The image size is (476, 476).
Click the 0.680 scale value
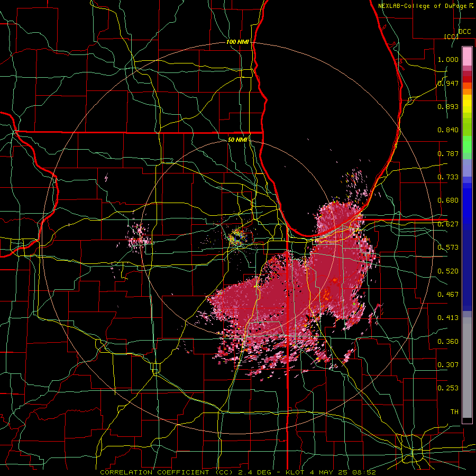coord(448,200)
